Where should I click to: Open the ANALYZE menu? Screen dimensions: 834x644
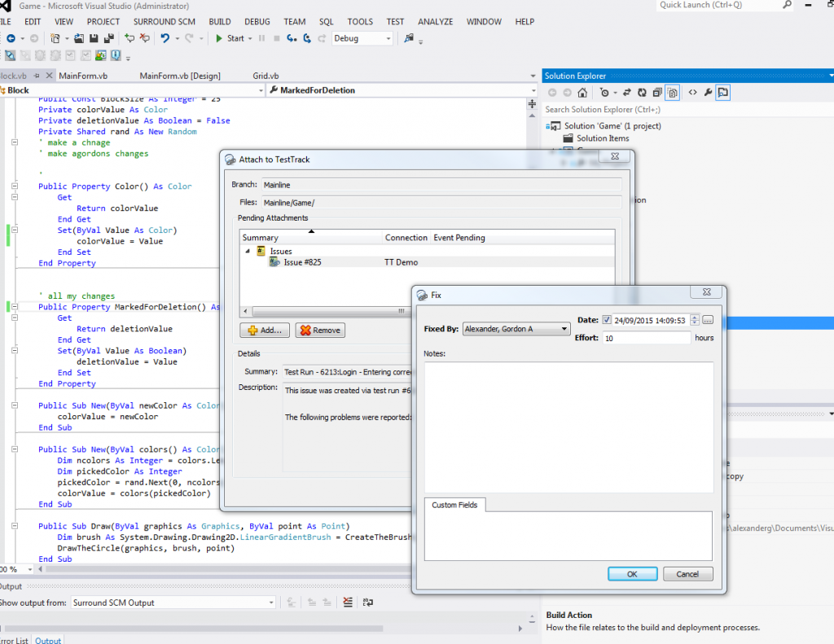coord(435,22)
